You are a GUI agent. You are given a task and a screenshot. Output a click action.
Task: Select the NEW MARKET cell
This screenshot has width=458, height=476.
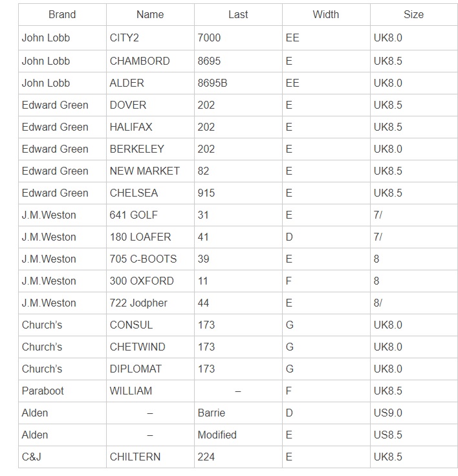click(145, 171)
